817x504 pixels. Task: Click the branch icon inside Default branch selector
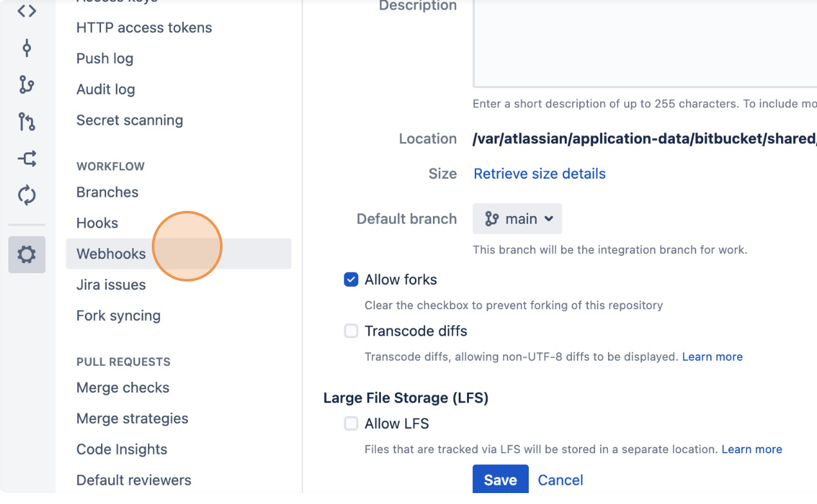(490, 219)
